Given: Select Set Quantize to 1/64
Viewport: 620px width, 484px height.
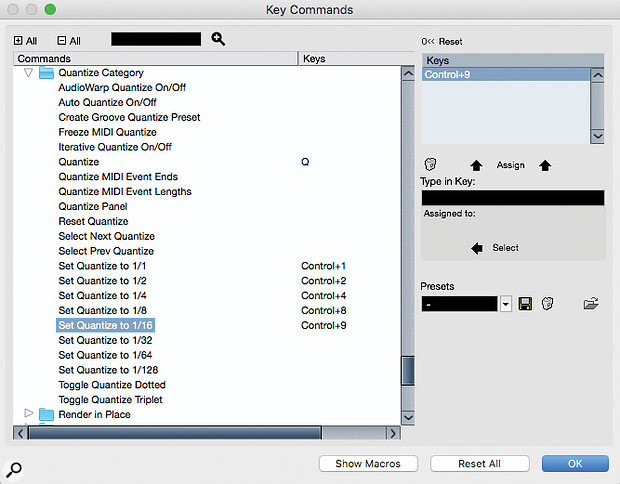Looking at the screenshot, I should pos(105,355).
